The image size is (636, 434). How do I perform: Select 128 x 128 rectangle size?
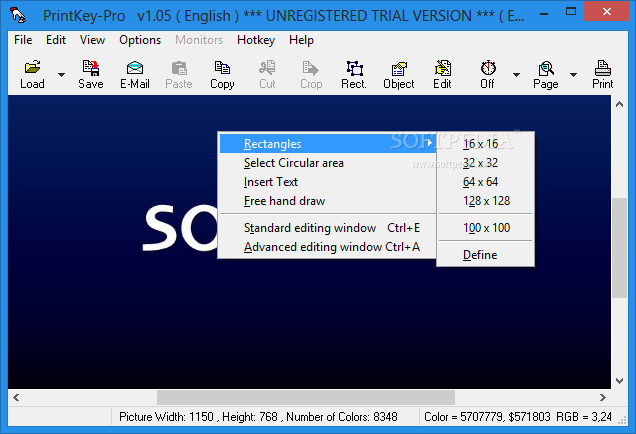coord(486,201)
